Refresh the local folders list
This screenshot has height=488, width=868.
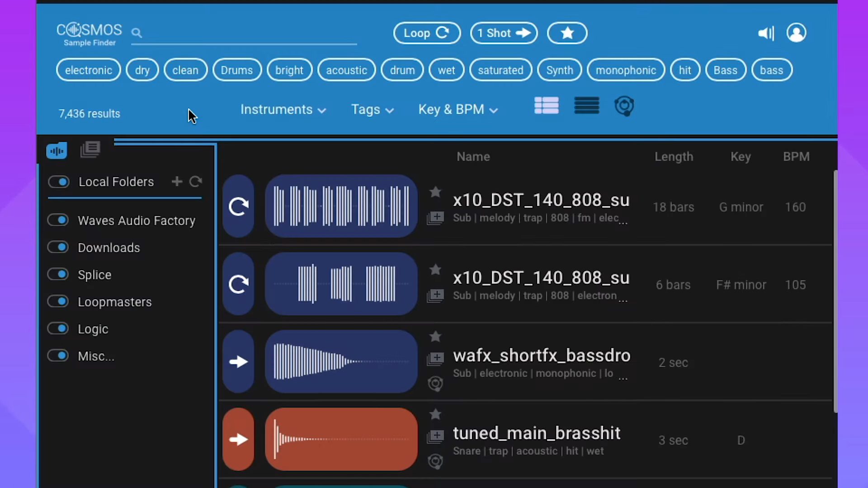(x=196, y=182)
